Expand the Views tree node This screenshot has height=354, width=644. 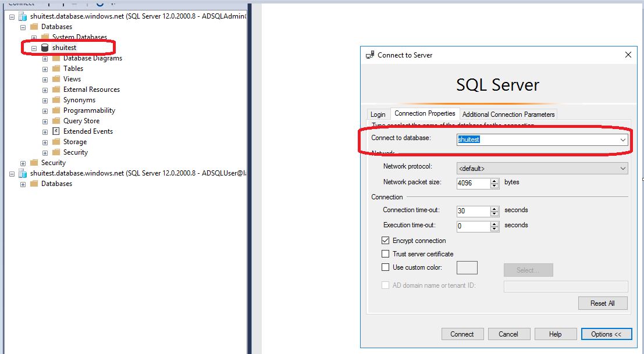(45, 79)
